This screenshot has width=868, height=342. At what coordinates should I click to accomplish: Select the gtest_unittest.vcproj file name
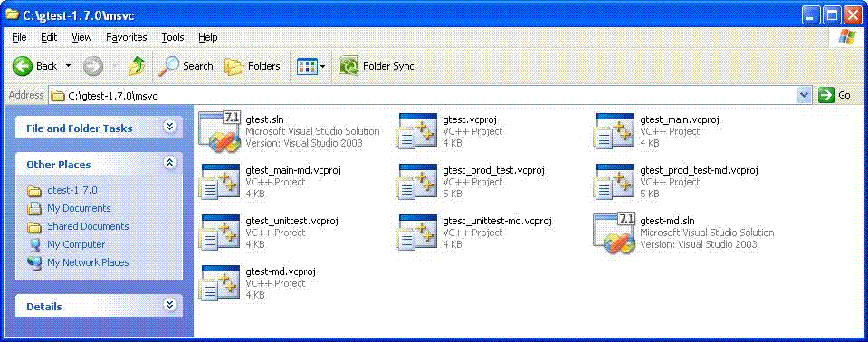[292, 221]
